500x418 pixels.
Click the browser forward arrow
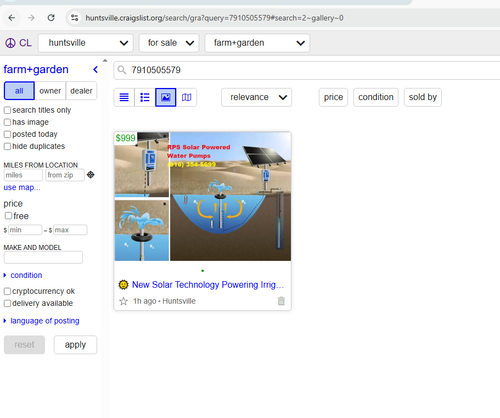pos(31,18)
